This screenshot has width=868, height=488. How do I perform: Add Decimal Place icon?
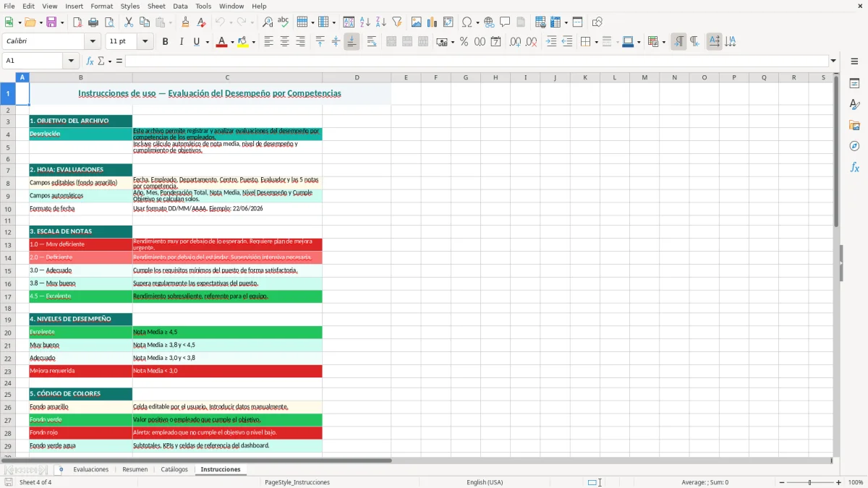coord(516,42)
